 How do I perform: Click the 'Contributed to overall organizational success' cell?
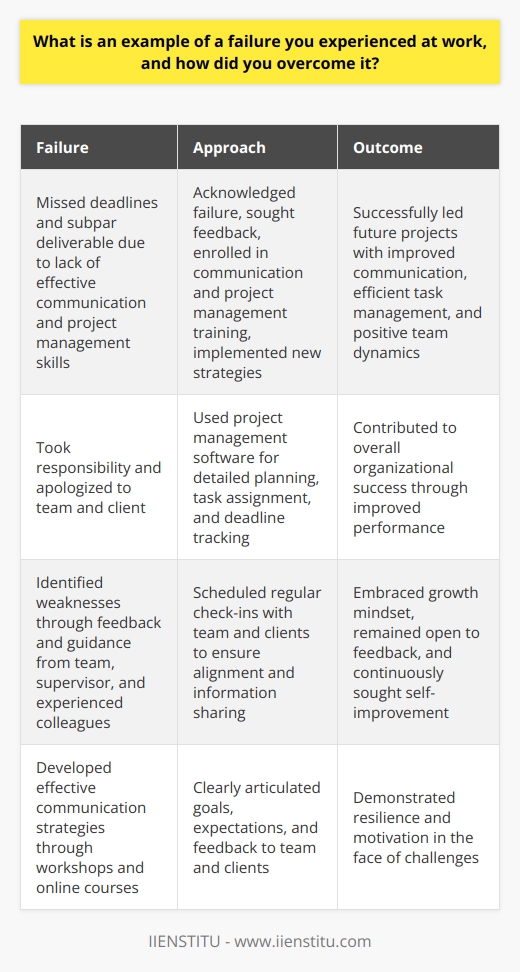(418, 477)
